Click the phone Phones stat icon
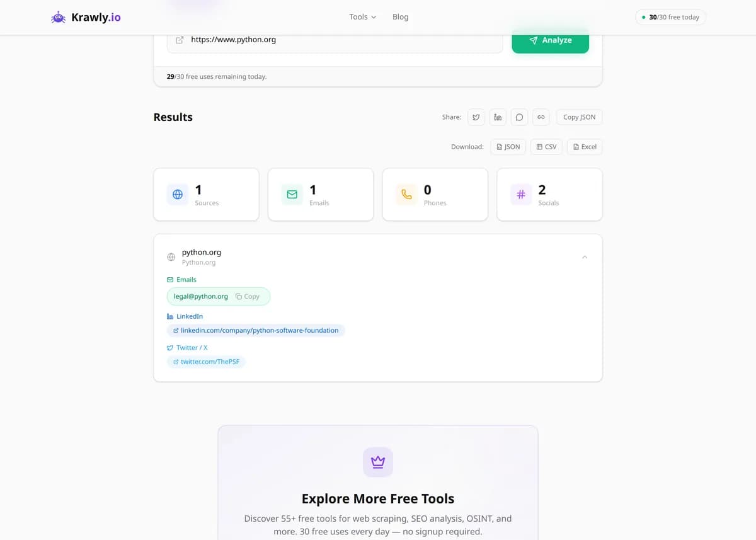The height and width of the screenshot is (540, 756). pos(406,195)
